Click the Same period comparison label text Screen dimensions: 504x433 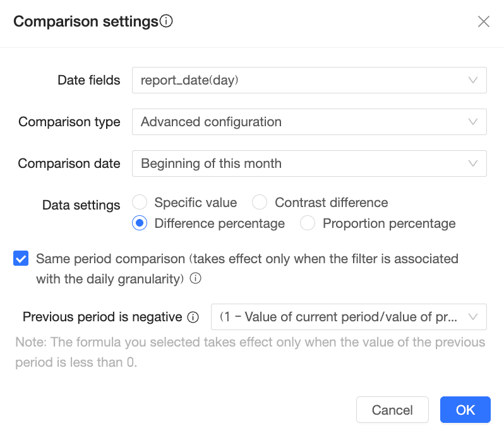[x=246, y=259]
